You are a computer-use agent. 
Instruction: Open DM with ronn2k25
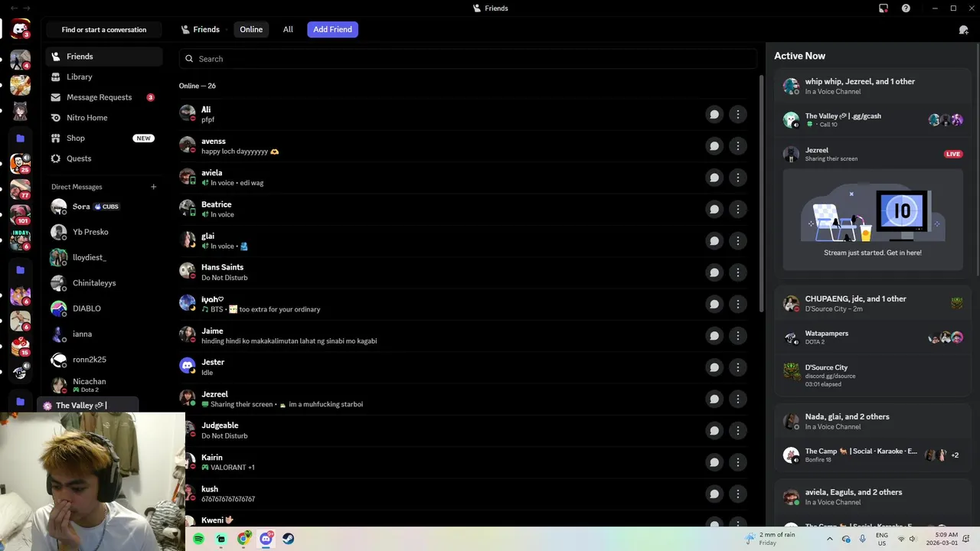tap(104, 360)
